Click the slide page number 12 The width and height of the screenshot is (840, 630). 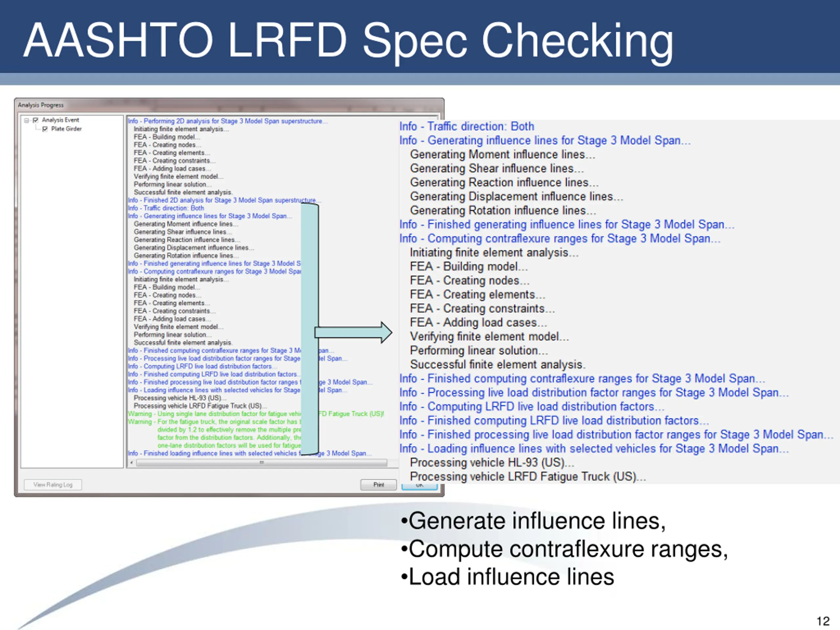(x=823, y=621)
